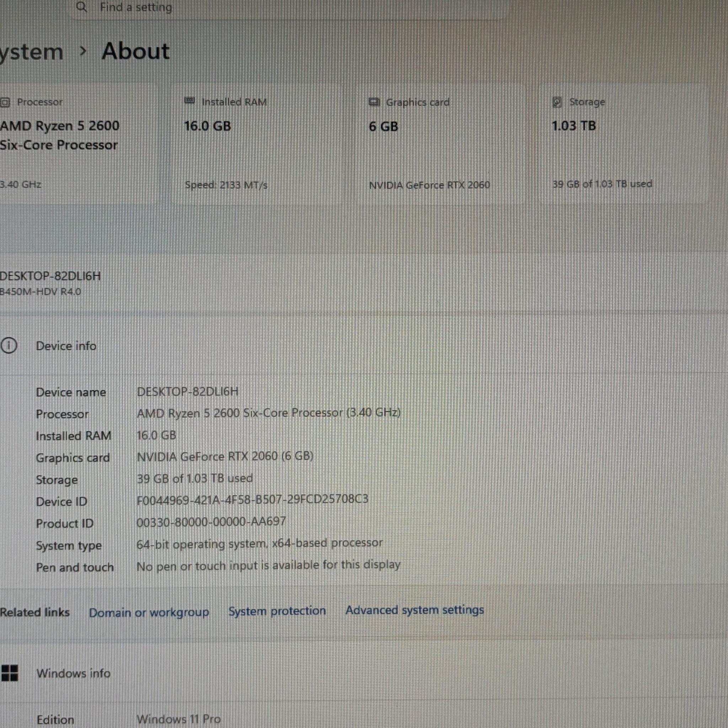Click the Storage drive icon
Screen dimensions: 728x728
tap(557, 102)
